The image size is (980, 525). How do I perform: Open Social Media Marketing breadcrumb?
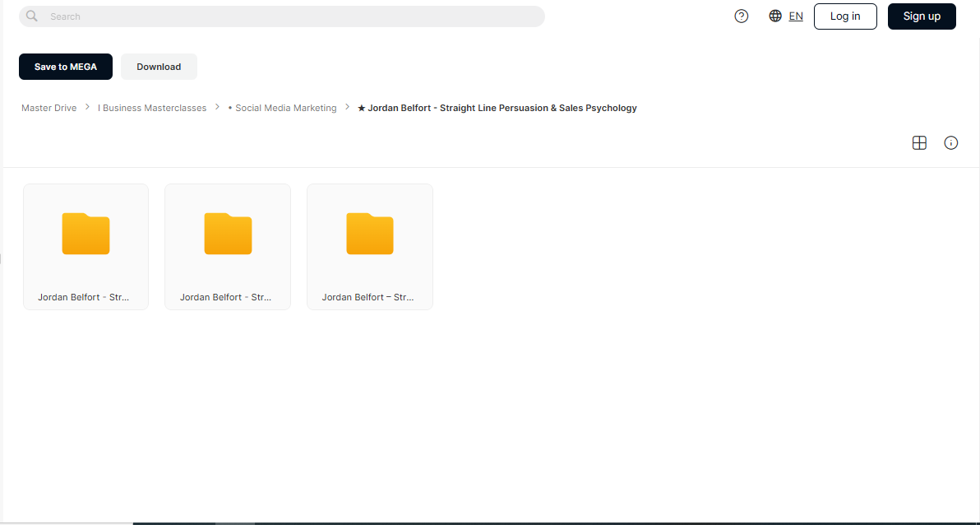click(282, 108)
